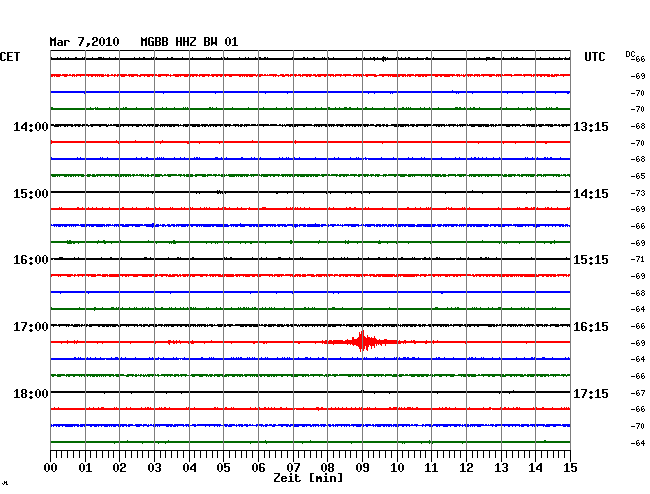Click the date label "Mar 7,2010"
This screenshot has width=650, height=494.
tap(84, 42)
